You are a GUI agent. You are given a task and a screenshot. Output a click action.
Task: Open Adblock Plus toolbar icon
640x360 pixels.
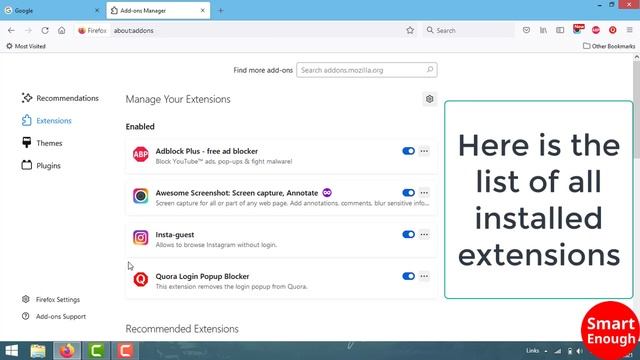(596, 30)
